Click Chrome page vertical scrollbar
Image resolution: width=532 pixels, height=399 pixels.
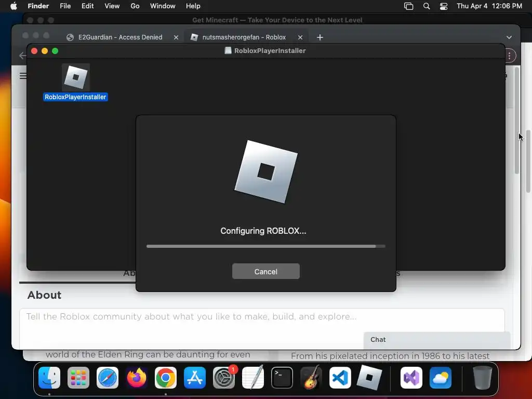pyautogui.click(x=517, y=121)
